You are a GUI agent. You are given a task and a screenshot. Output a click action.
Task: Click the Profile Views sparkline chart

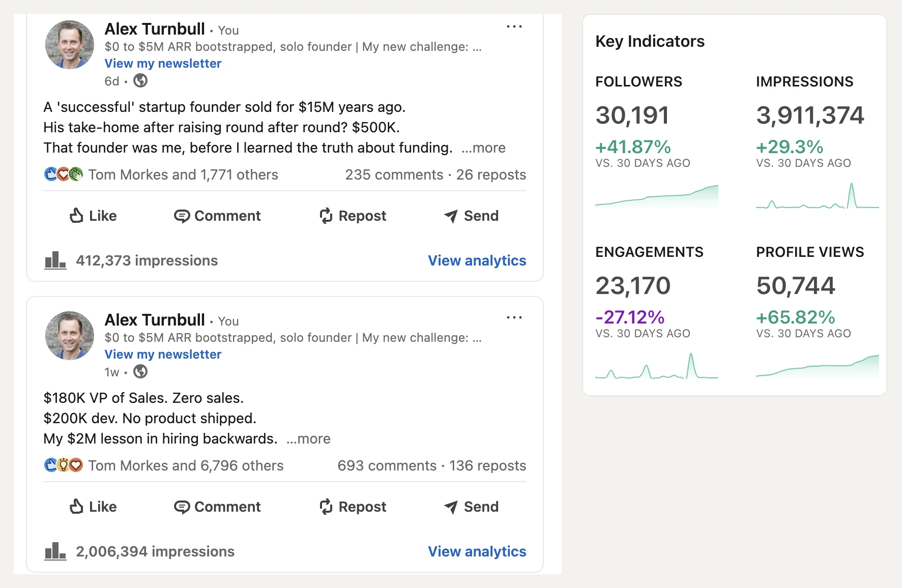[x=818, y=366]
